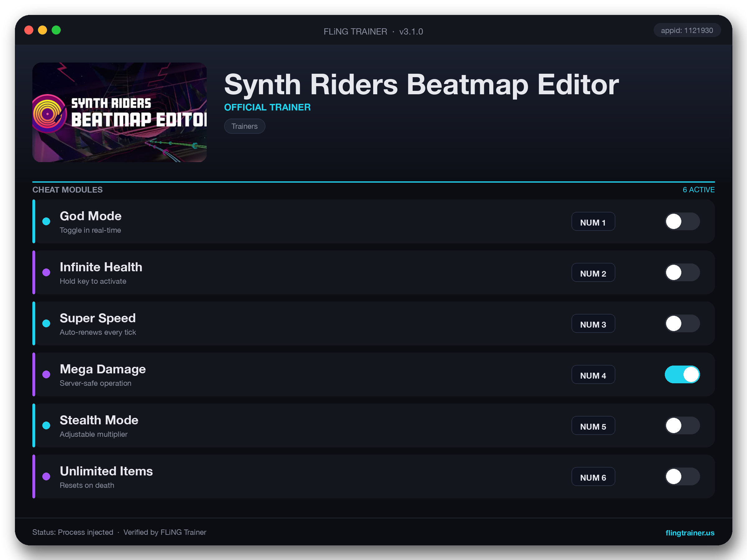Click the purple dot beside Mega Damage
Viewport: 747px width, 560px height.
[x=46, y=374]
